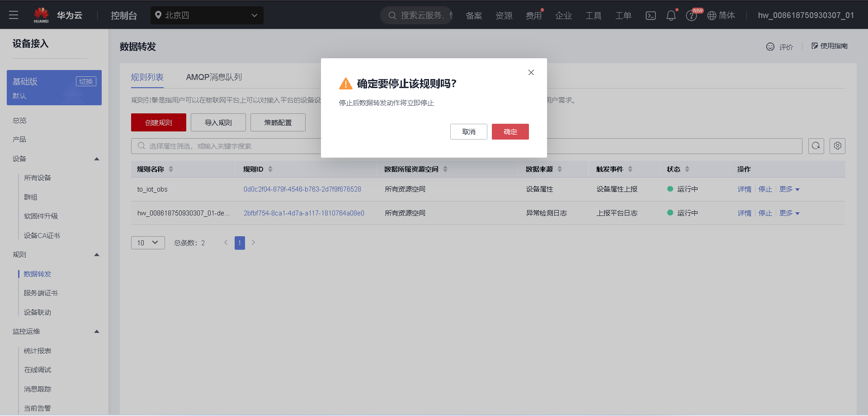Open the CloudShell terminal icon
Screen dimensions: 868x416
[651, 15]
